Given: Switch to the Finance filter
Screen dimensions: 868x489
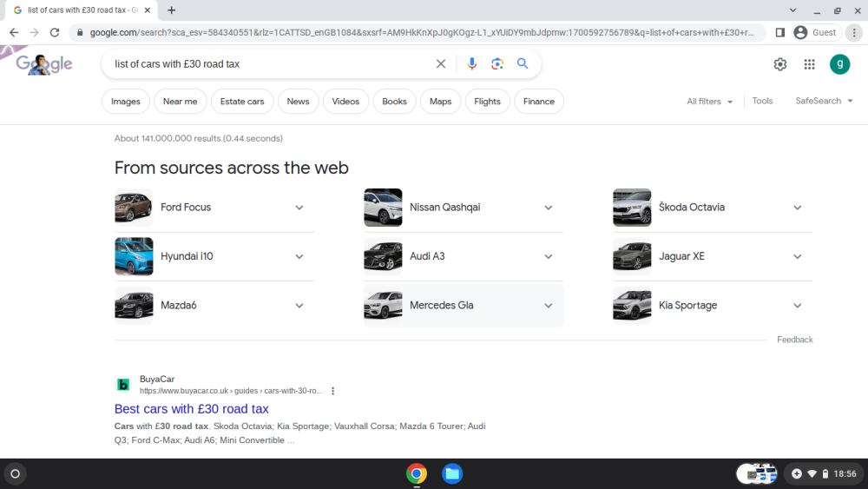Looking at the screenshot, I should point(539,102).
